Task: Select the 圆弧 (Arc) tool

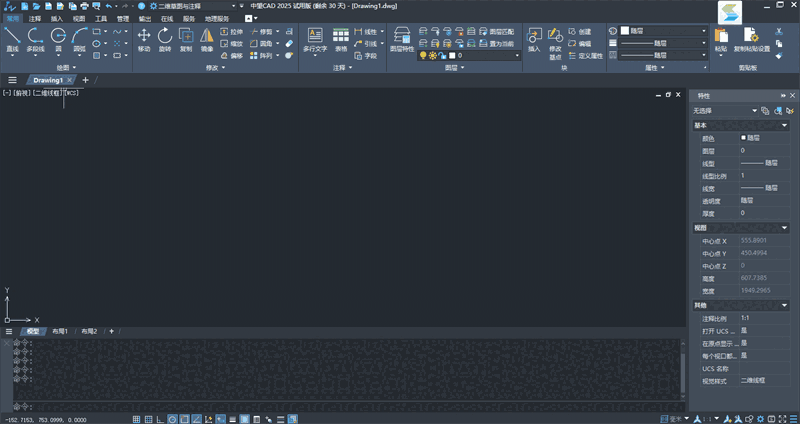Action: pos(79,40)
